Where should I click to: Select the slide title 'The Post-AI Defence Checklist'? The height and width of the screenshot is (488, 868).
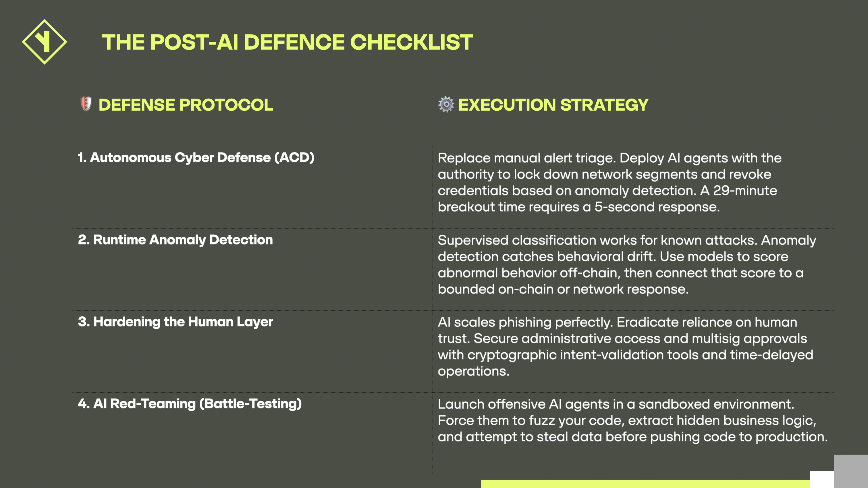point(288,43)
